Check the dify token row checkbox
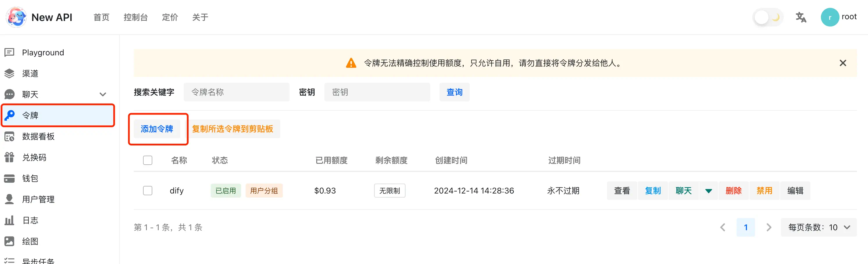Viewport: 868px width, 264px height. (x=147, y=190)
